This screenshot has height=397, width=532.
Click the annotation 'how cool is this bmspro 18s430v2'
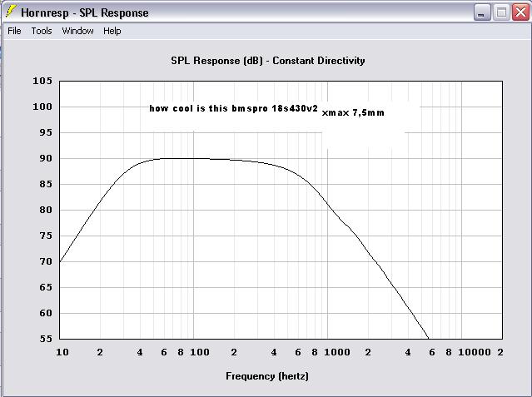(233, 108)
